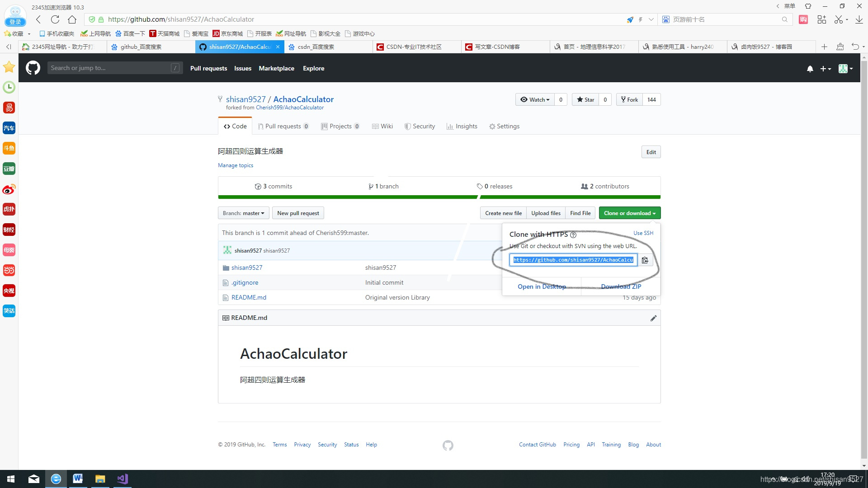Expand the Branch master dropdown
This screenshot has width=868, height=488.
243,213
